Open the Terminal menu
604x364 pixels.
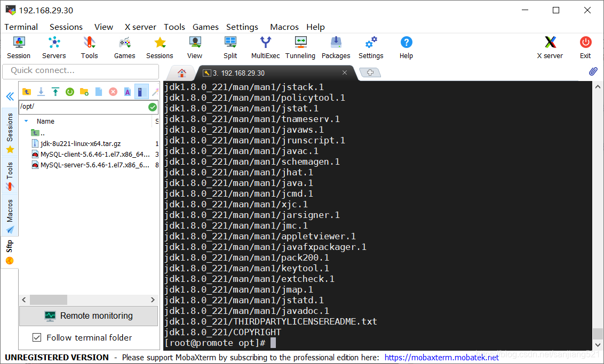coord(21,27)
